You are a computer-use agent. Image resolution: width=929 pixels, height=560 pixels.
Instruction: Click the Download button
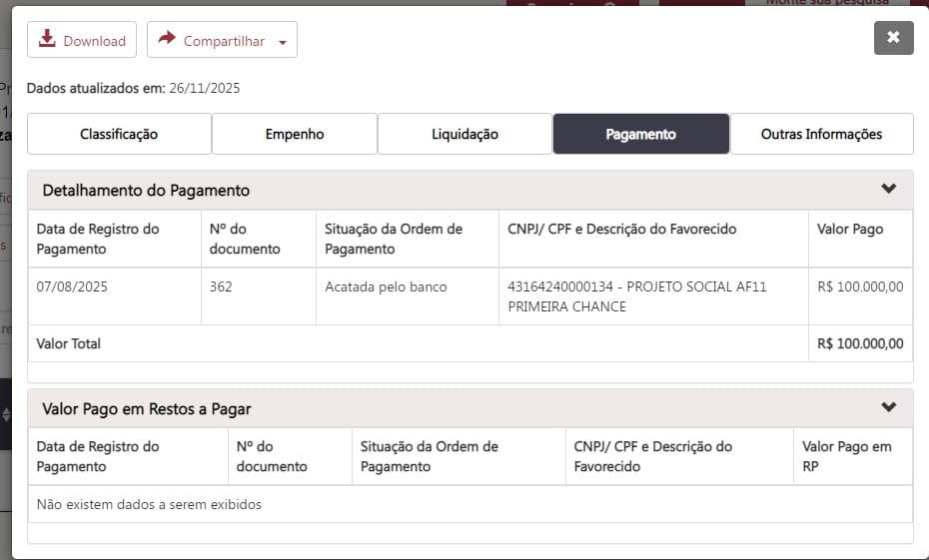point(82,40)
